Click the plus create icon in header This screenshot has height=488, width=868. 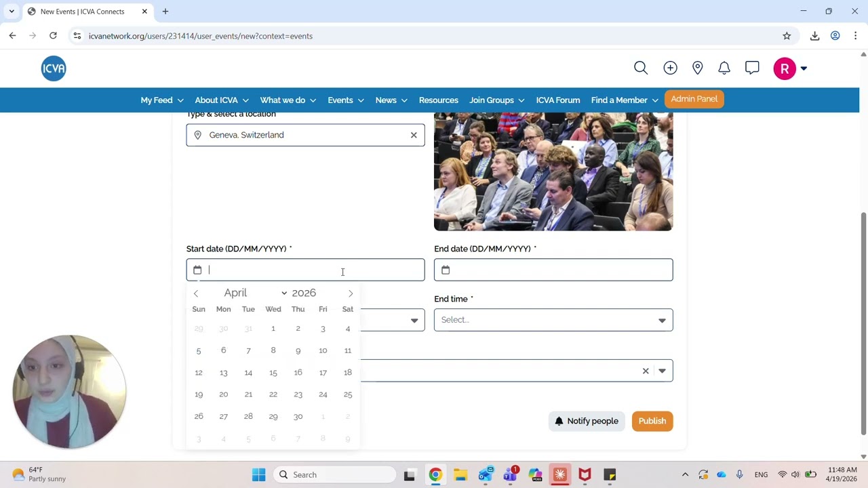pyautogui.click(x=670, y=68)
